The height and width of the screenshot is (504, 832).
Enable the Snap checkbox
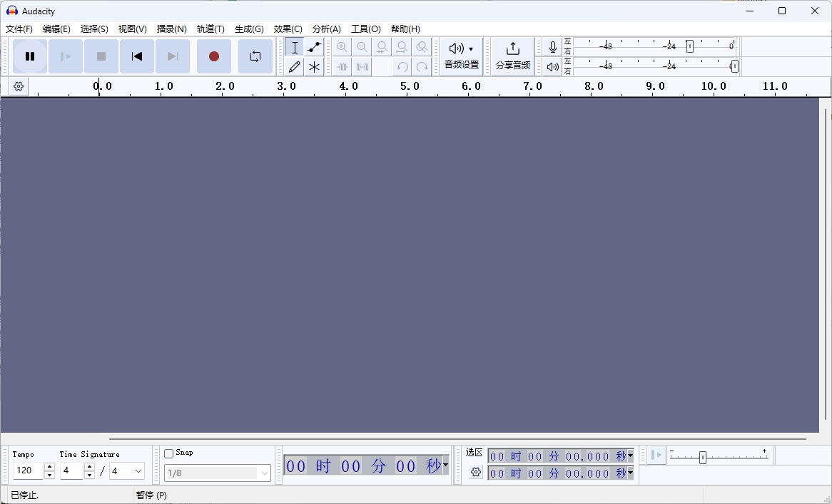point(168,452)
